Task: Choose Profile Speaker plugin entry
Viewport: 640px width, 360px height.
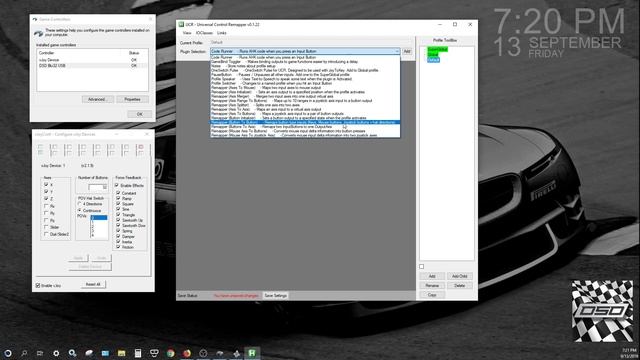Action: click(305, 79)
